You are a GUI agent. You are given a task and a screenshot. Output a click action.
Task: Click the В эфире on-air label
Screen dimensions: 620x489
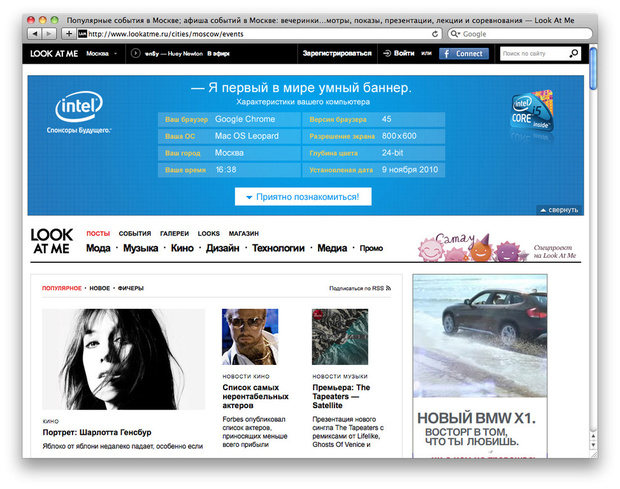tap(218, 53)
